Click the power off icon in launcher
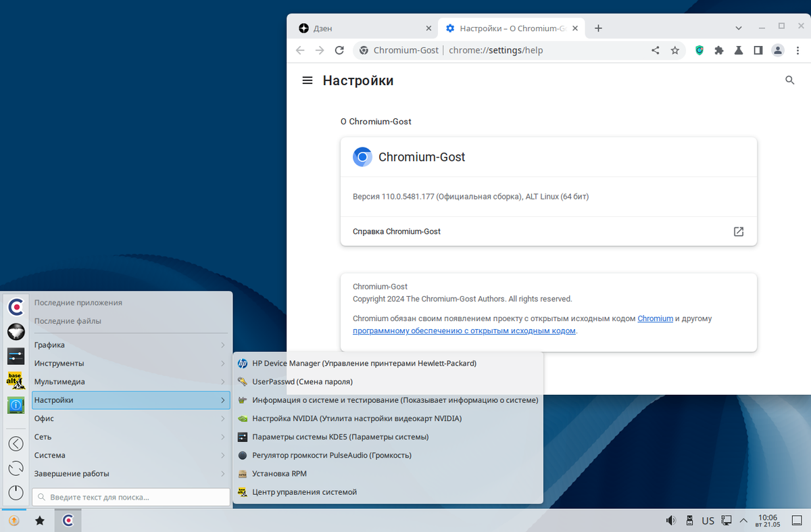Viewport: 811px width, 532px height. [16, 493]
